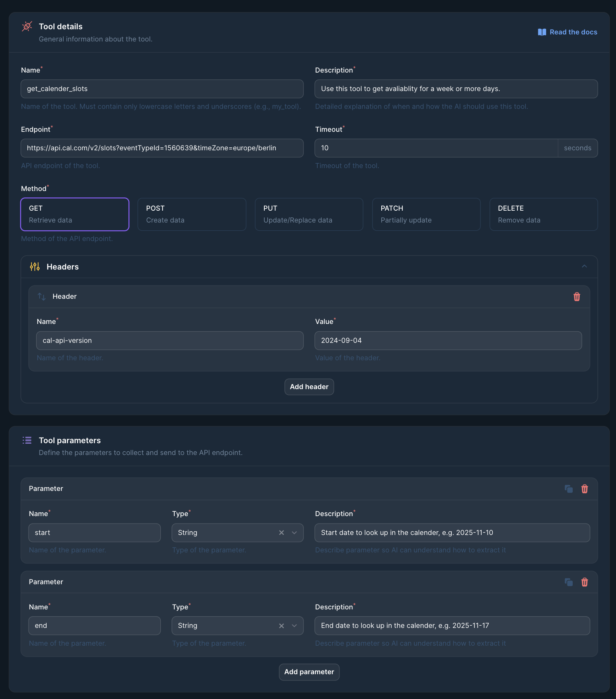Open the end parameter Type dropdown

click(x=294, y=626)
